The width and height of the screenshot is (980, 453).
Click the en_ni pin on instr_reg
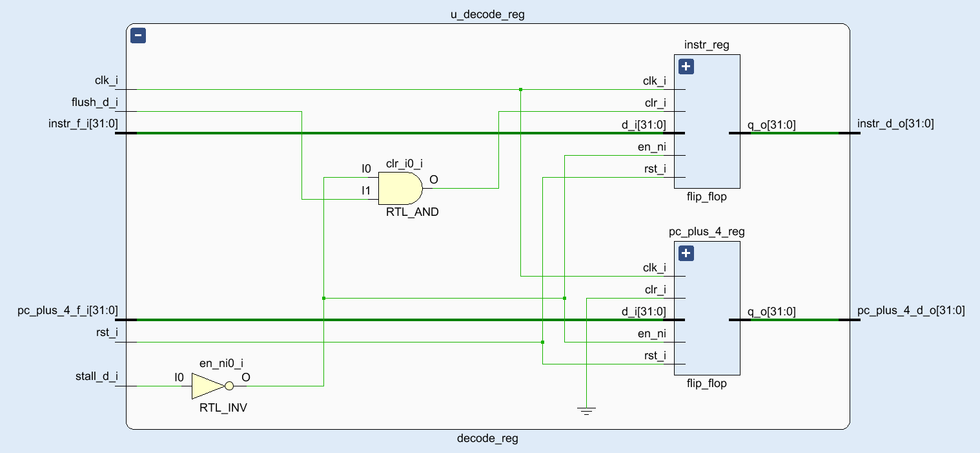click(x=651, y=147)
